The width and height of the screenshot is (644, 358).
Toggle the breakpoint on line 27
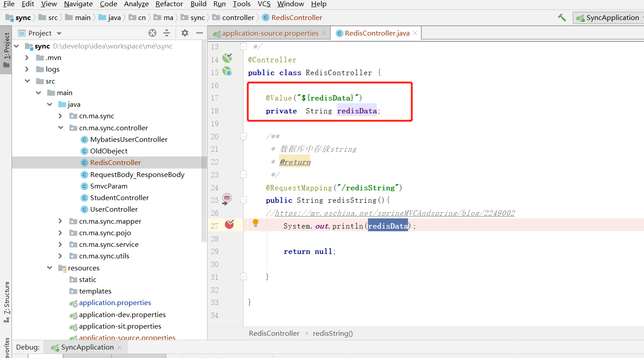[x=229, y=225]
